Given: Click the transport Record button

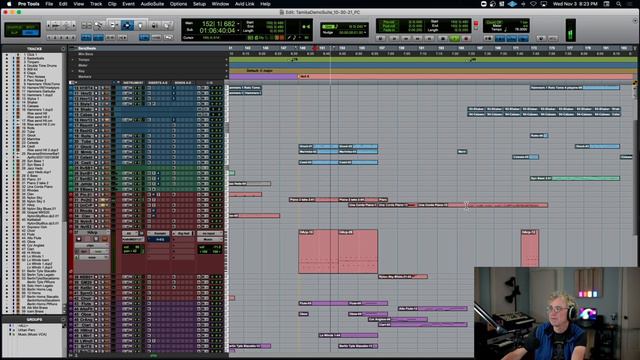Looking at the screenshot, I should (x=466, y=38).
